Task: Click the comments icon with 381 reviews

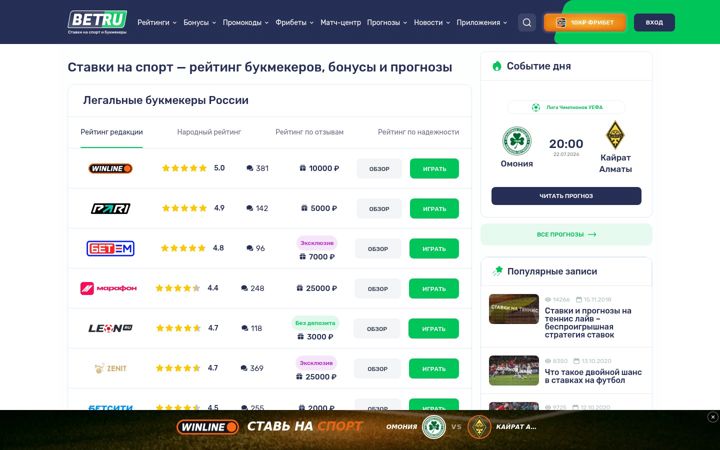Action: coord(250,169)
